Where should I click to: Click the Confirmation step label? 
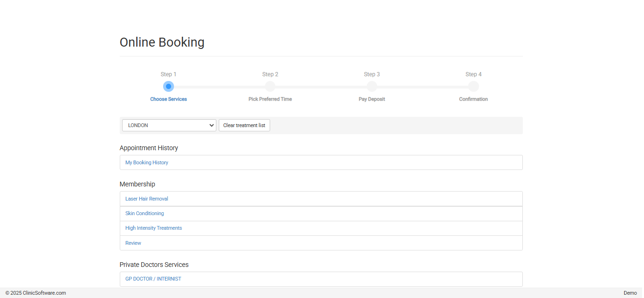point(473,99)
